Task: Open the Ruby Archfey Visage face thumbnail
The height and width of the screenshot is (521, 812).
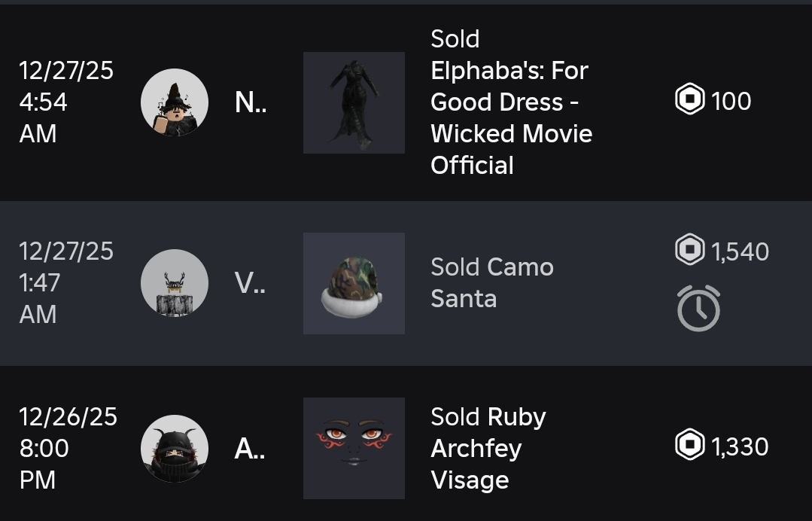Action: click(x=354, y=449)
